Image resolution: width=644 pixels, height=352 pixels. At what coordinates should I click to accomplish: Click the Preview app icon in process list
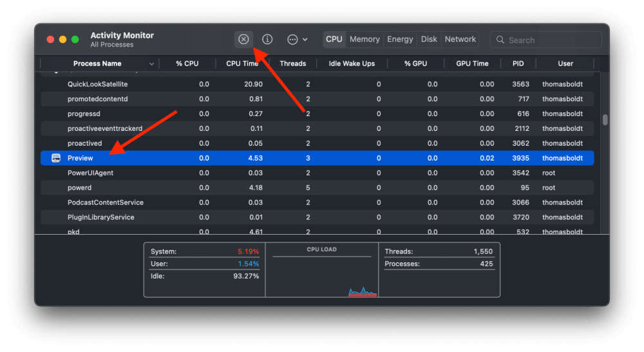point(56,159)
